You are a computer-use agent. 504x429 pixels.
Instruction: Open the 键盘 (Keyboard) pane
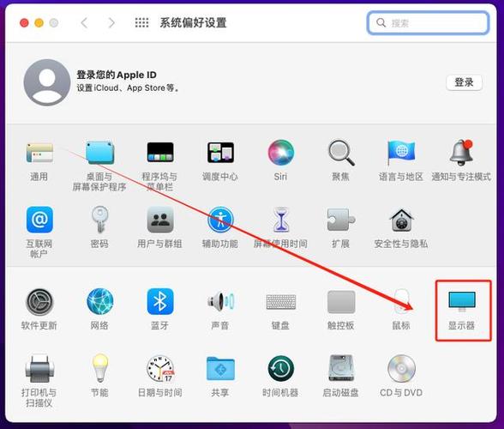[x=280, y=302]
